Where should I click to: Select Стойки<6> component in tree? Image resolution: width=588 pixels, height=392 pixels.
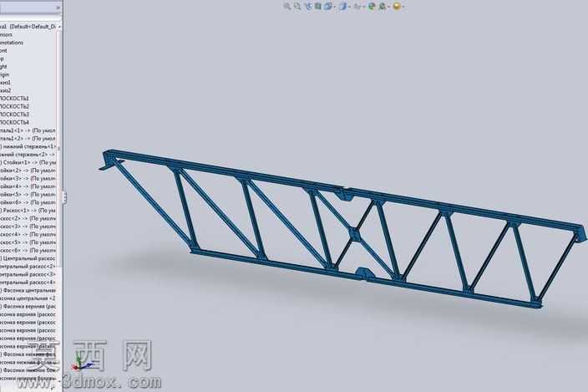[28, 202]
